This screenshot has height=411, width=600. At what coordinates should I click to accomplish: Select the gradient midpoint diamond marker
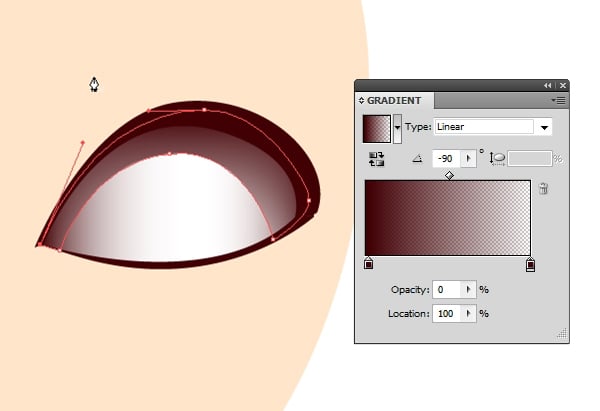point(449,175)
